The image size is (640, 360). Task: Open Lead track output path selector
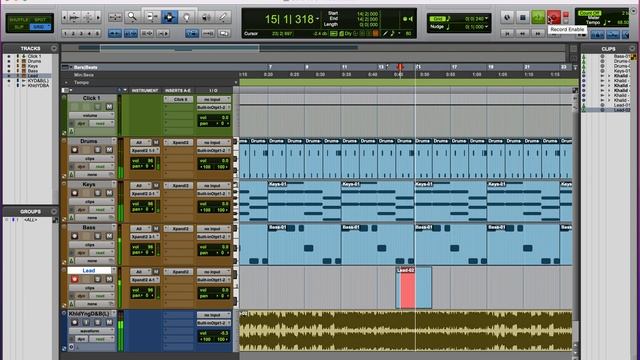[x=213, y=280]
